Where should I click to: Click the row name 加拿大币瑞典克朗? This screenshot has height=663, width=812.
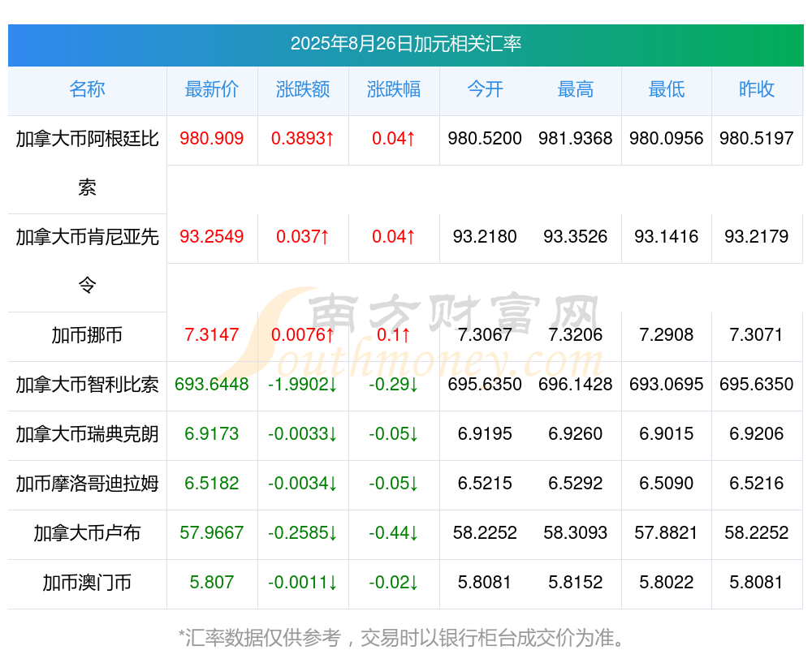(87, 434)
